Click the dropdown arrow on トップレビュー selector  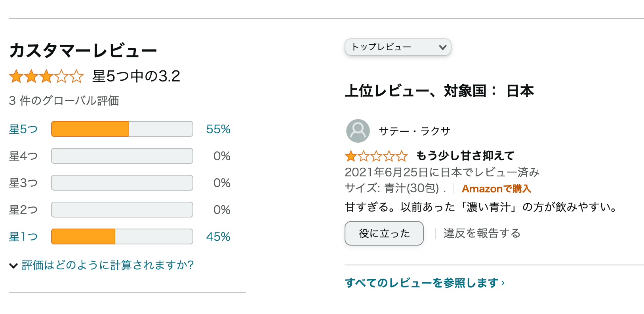(443, 47)
